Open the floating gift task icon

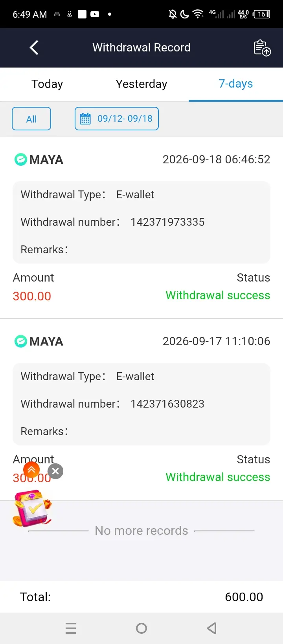(32, 508)
